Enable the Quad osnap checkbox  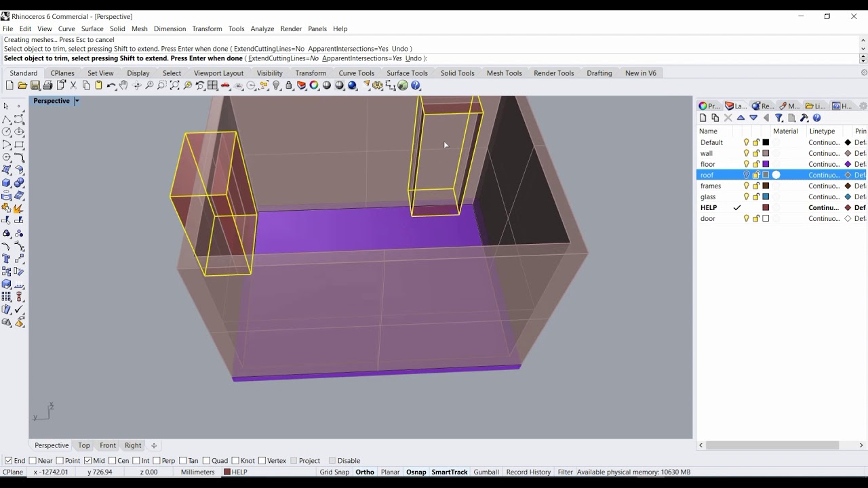tap(206, 461)
